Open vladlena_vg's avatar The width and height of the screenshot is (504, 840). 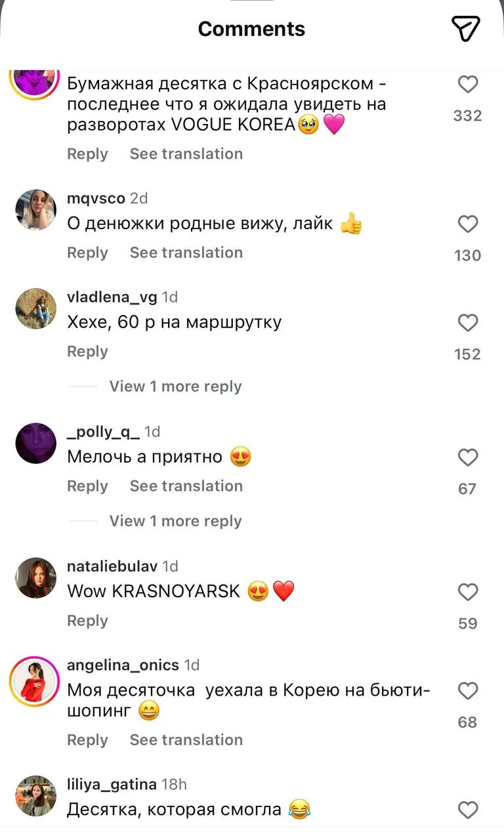pyautogui.click(x=35, y=308)
